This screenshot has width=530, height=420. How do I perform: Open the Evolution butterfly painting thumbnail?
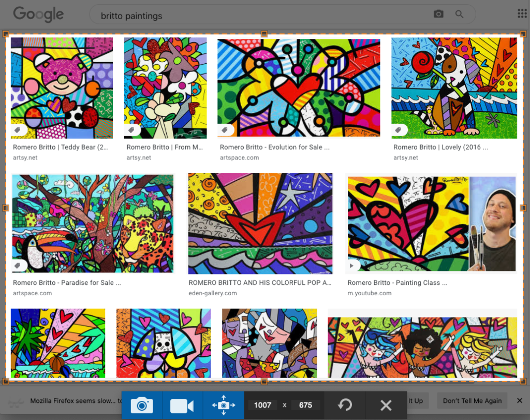point(299,88)
